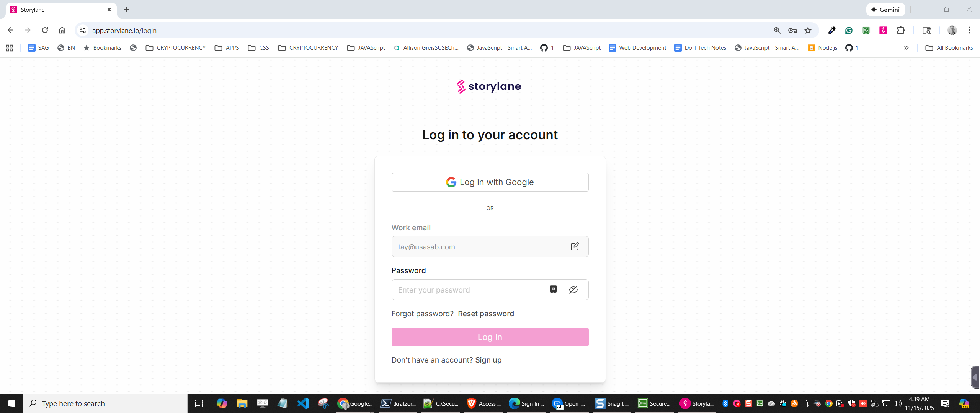
Task: Open the Grammarly extension icon
Action: click(x=849, y=30)
